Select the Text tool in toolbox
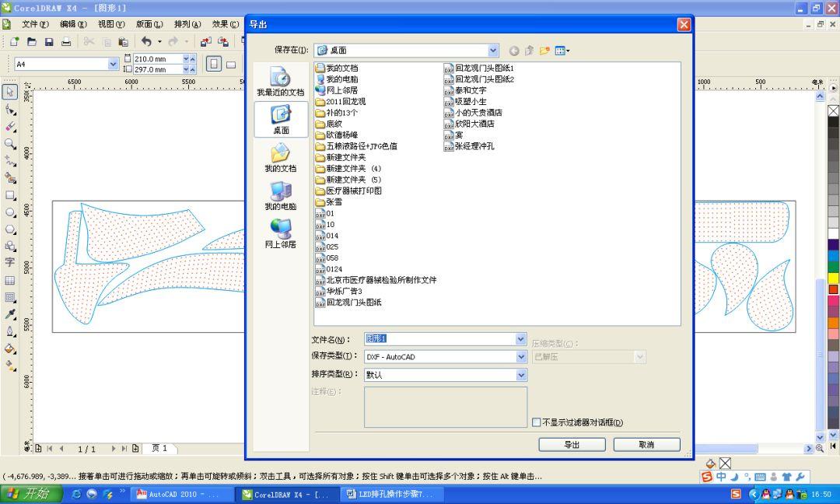This screenshot has width=840, height=504. pyautogui.click(x=10, y=263)
